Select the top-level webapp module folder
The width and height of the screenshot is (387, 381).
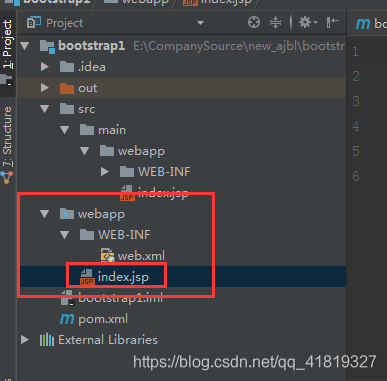coord(101,214)
